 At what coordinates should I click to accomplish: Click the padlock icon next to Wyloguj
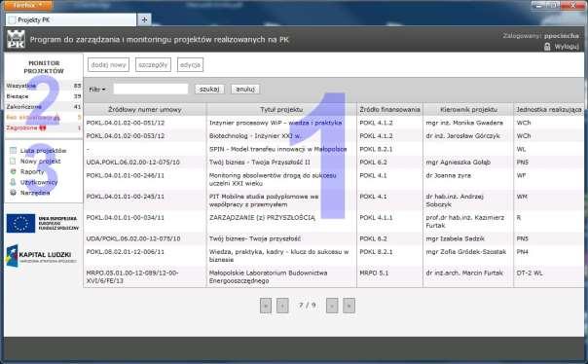[547, 47]
